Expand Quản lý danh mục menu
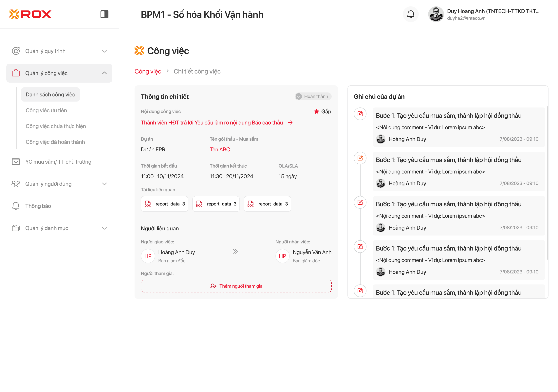 pyautogui.click(x=104, y=228)
